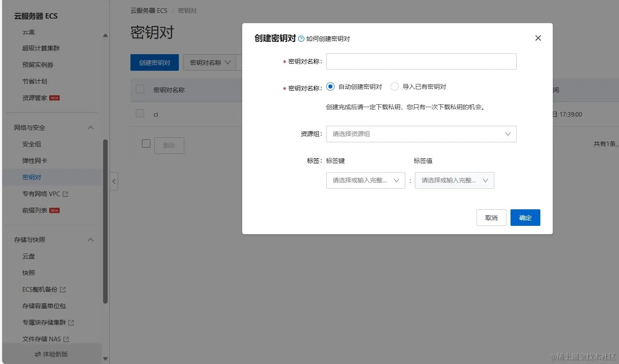
Task: Focus the 密钥对名称 text input field
Action: 421,61
